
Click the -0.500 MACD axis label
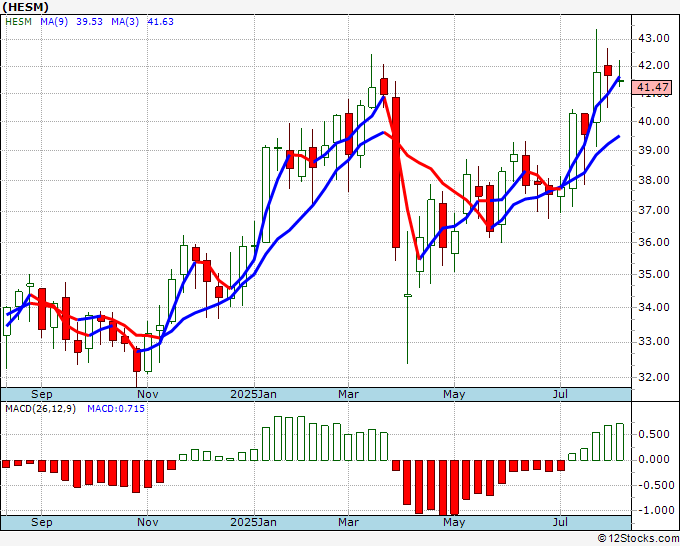click(654, 485)
